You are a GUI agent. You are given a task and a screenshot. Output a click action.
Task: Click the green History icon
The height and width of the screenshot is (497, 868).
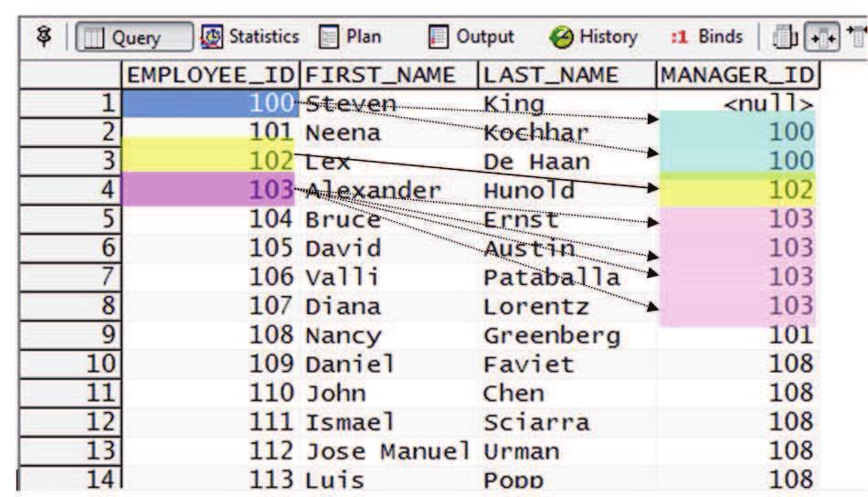pyautogui.click(x=561, y=37)
